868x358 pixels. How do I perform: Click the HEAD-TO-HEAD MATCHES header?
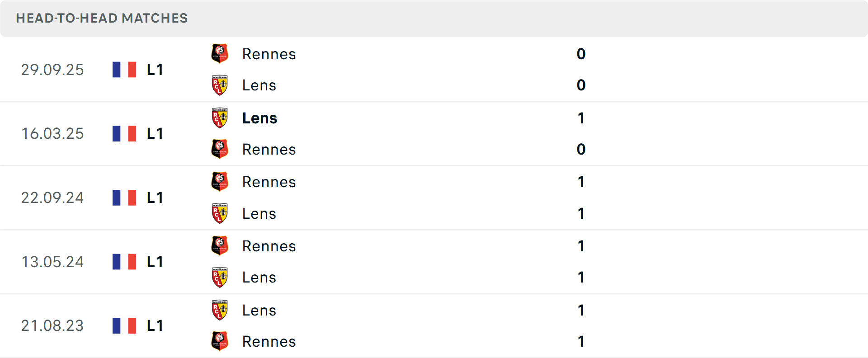pyautogui.click(x=102, y=18)
